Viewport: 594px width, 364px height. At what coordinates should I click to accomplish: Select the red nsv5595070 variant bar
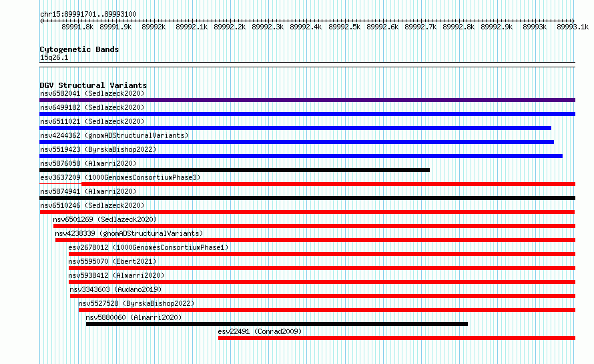(x=322, y=268)
